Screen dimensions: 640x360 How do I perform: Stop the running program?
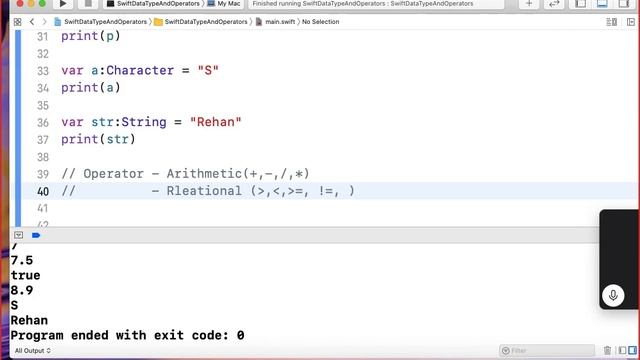point(88,4)
